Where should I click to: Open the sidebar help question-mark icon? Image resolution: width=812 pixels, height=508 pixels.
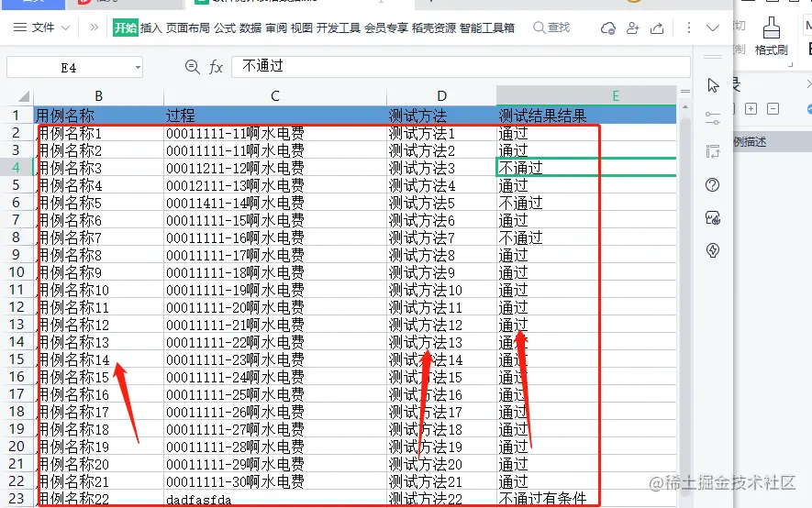click(x=713, y=184)
